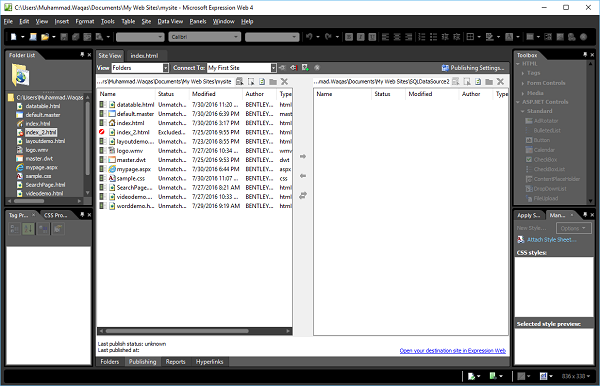Click New Folder icon in destination pane
600x386 pixels.
click(x=489, y=81)
